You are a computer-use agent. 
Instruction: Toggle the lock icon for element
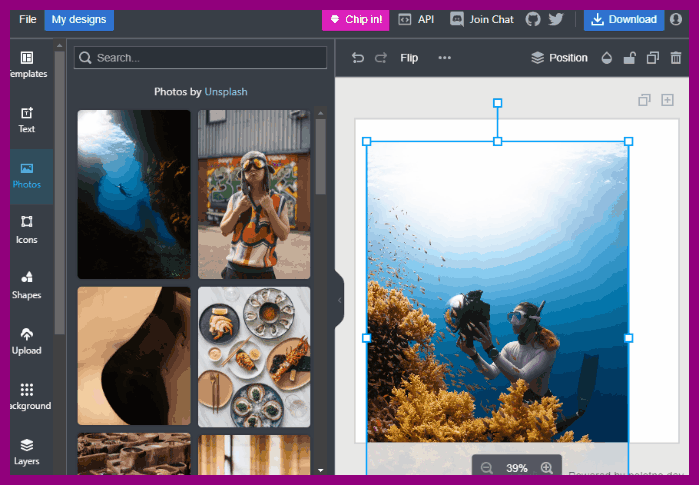coord(629,58)
